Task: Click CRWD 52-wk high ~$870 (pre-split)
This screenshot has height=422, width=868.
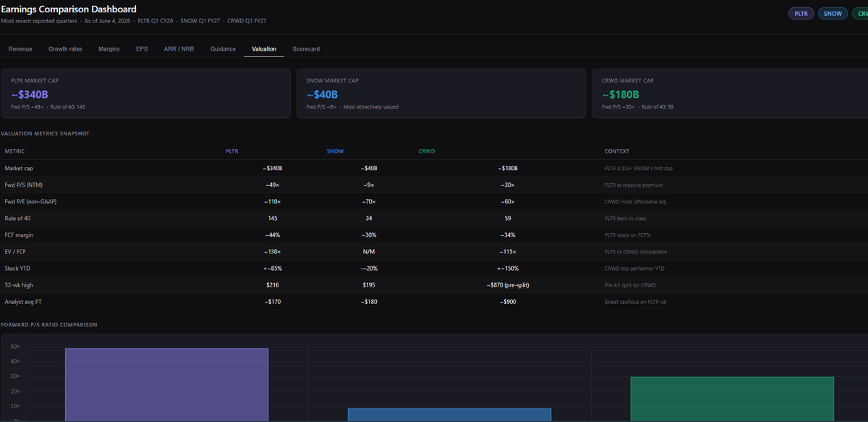Action: point(508,284)
